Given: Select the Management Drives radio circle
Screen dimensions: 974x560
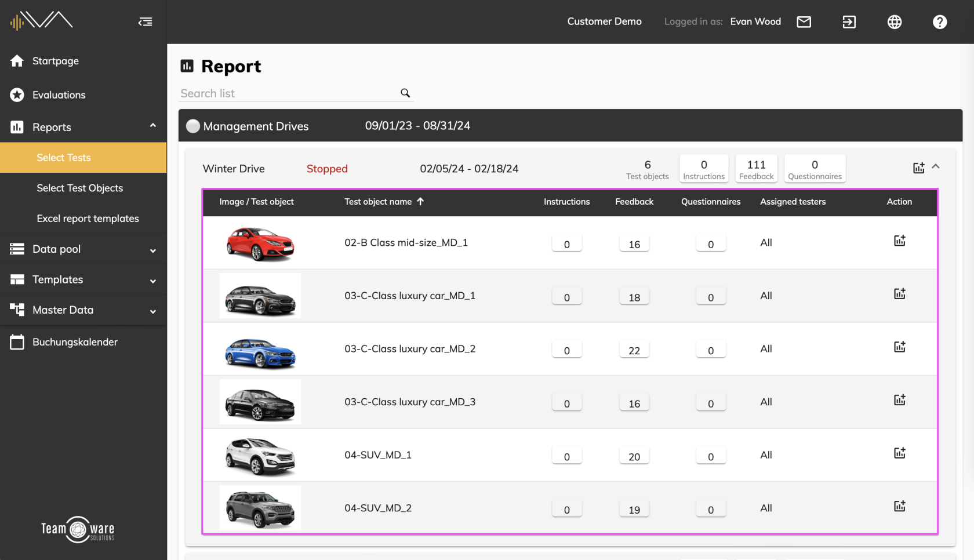Looking at the screenshot, I should tap(192, 126).
